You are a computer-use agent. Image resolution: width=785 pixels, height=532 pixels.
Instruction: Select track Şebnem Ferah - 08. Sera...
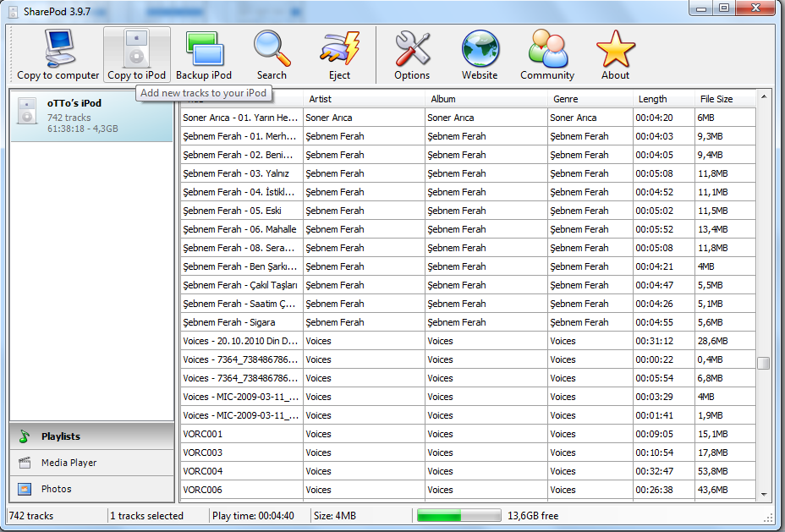[468, 248]
